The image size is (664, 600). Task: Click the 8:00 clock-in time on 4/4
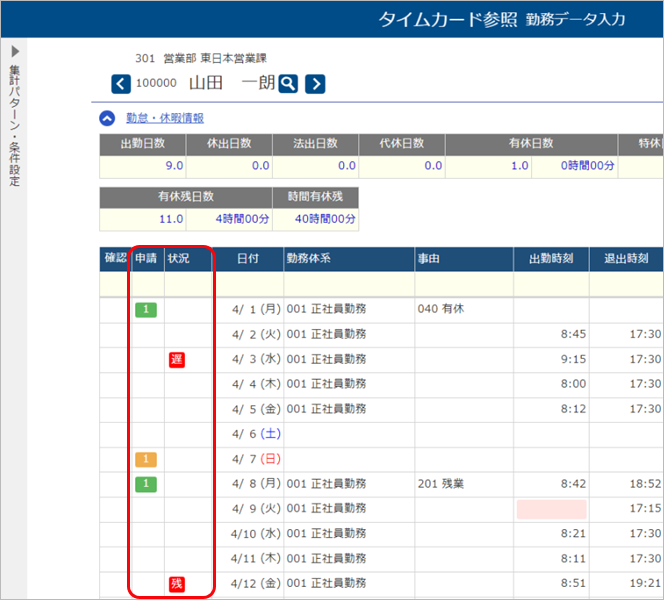click(573, 384)
